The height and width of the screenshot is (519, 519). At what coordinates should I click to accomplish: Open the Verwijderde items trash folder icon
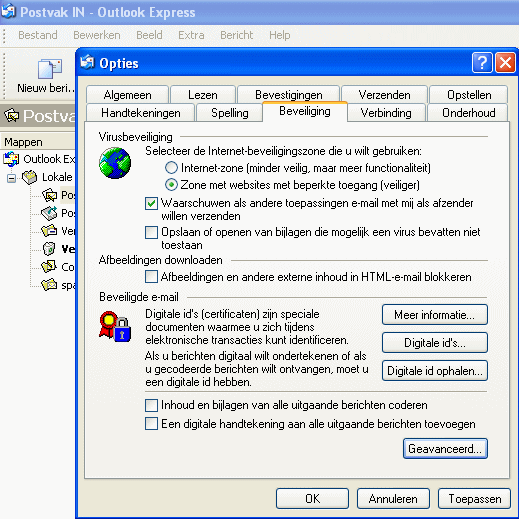pyautogui.click(x=49, y=249)
